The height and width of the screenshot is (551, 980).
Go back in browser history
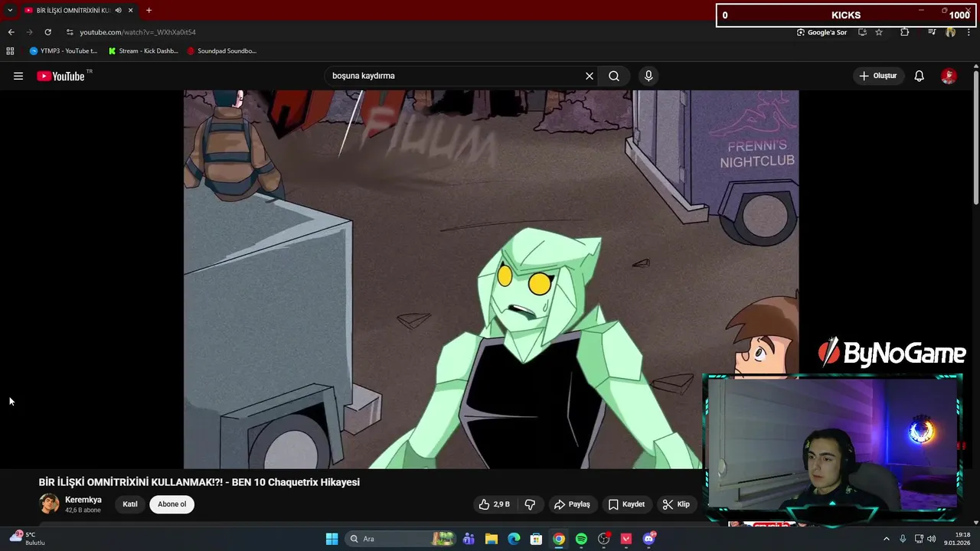(x=11, y=32)
